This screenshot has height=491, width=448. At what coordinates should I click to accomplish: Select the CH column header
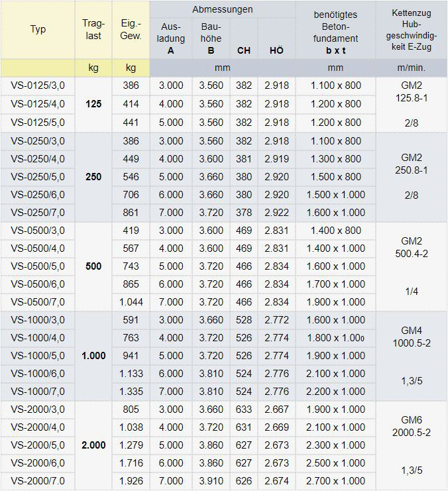pyautogui.click(x=243, y=50)
